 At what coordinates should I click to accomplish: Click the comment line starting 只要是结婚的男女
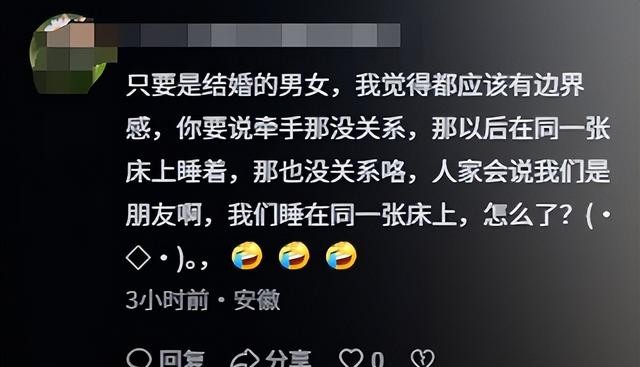(355, 85)
